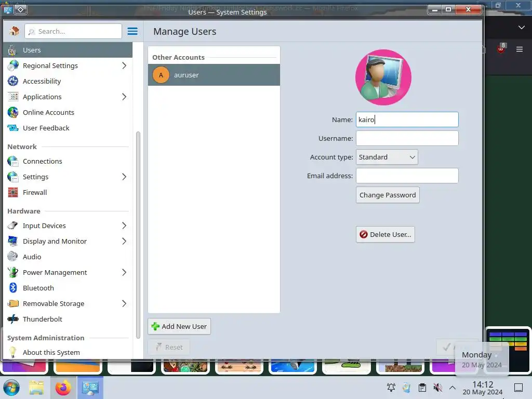This screenshot has width=532, height=399.
Task: Expand the Power Management submenu arrow
Action: pyautogui.click(x=124, y=272)
